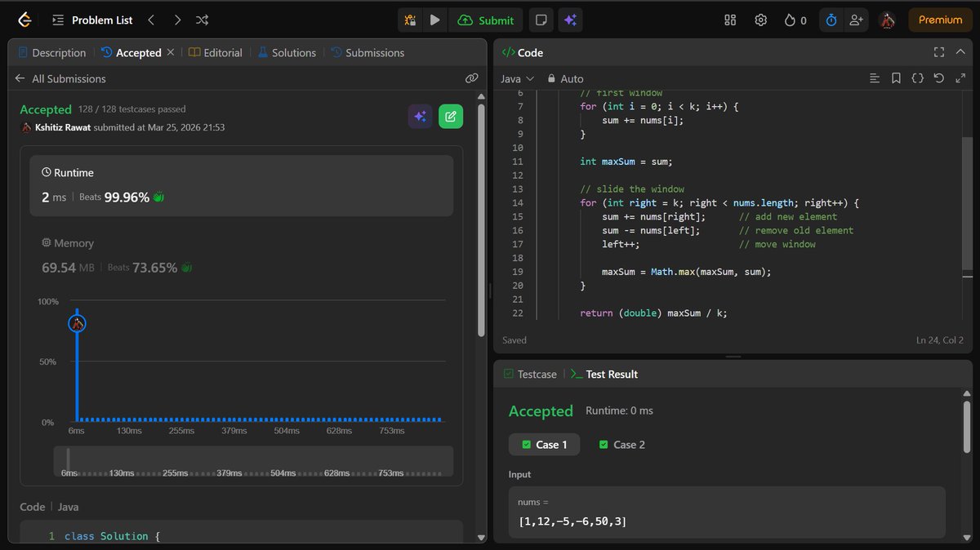
Task: Maximize the Code panel fullscreen icon
Action: click(939, 52)
